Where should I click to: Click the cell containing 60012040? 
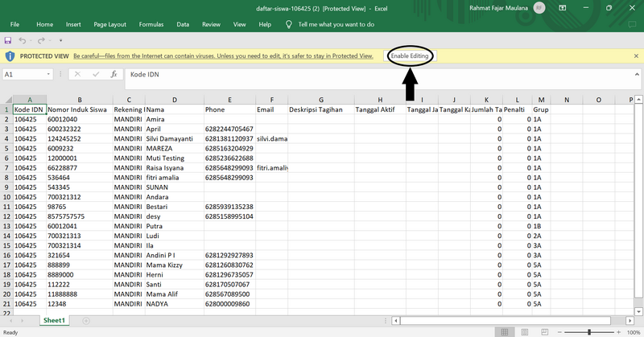(x=80, y=120)
